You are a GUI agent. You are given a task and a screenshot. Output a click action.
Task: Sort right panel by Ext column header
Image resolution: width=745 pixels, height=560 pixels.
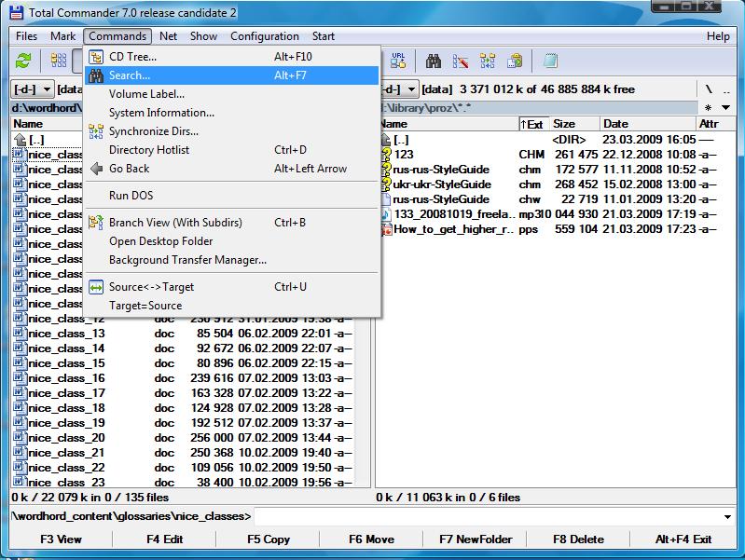(534, 124)
